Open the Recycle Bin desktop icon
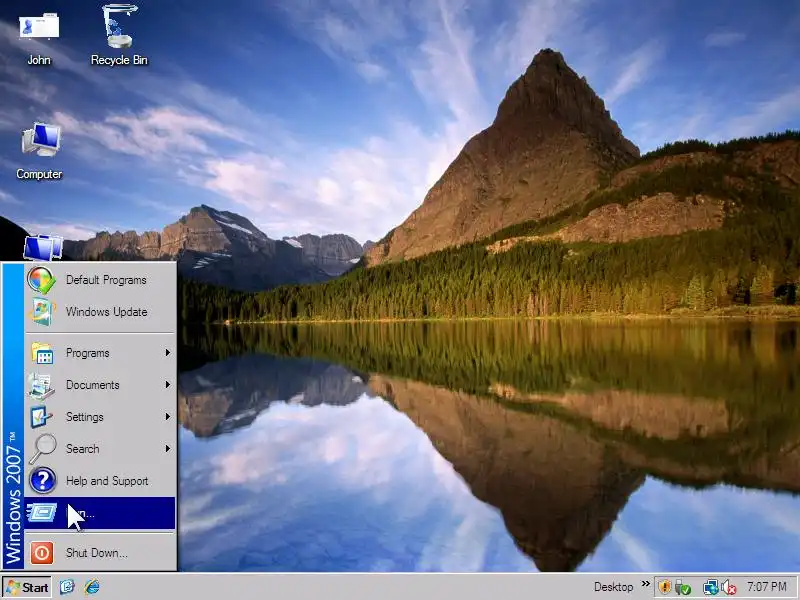The image size is (800, 600). tap(119, 36)
